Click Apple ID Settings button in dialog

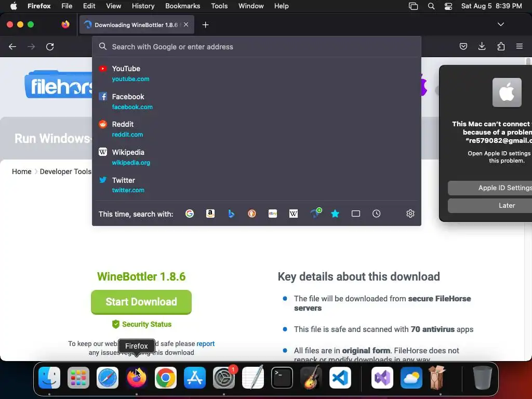coord(490,188)
